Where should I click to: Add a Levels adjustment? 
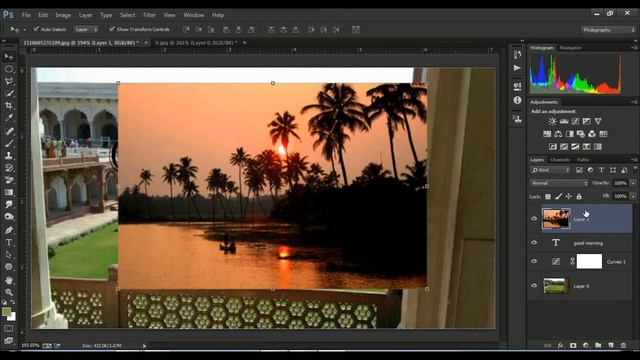(564, 121)
